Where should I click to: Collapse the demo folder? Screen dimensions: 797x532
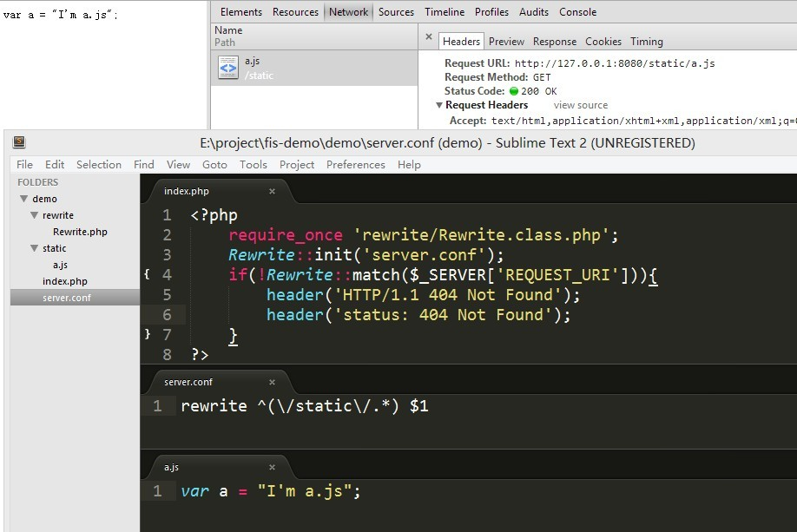24,199
